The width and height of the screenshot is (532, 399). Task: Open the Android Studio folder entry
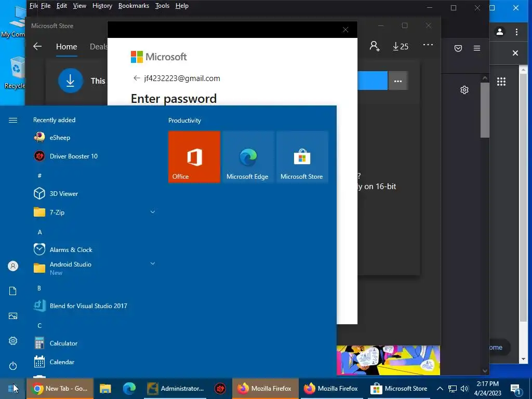click(94, 268)
